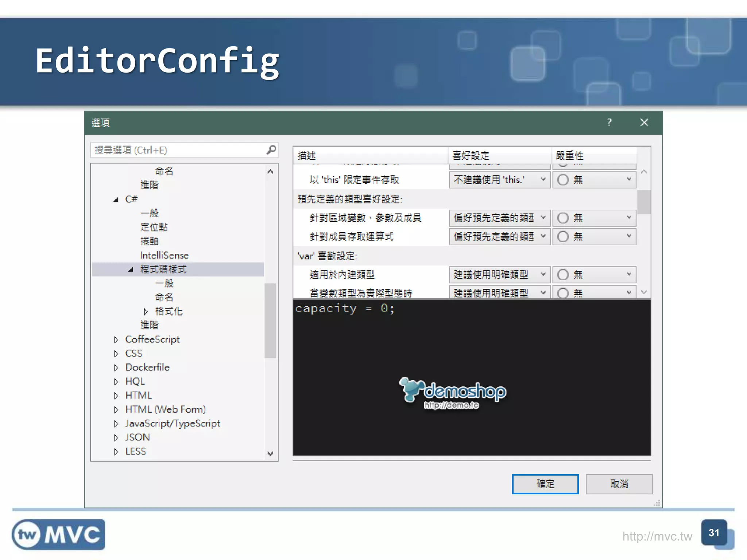Collapse the 程式碼樣式 tree node
The image size is (747, 560).
click(131, 269)
